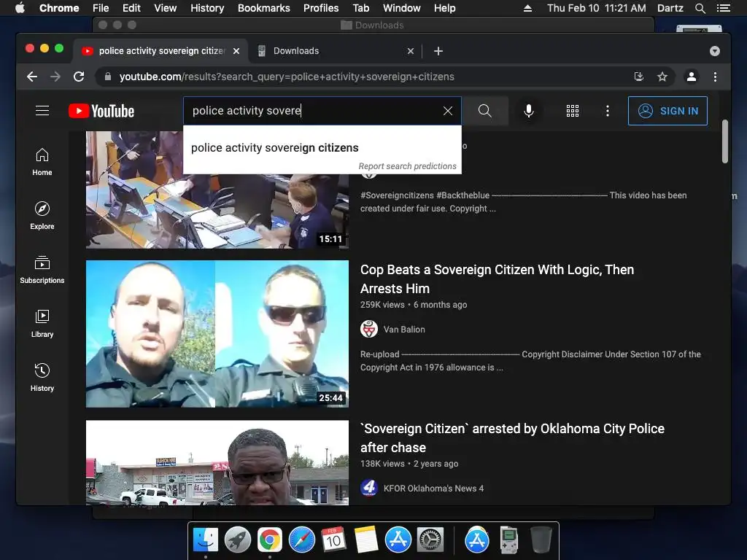Open Chrome's three-dot customize menu
This screenshot has width=747, height=560.
[x=715, y=77]
